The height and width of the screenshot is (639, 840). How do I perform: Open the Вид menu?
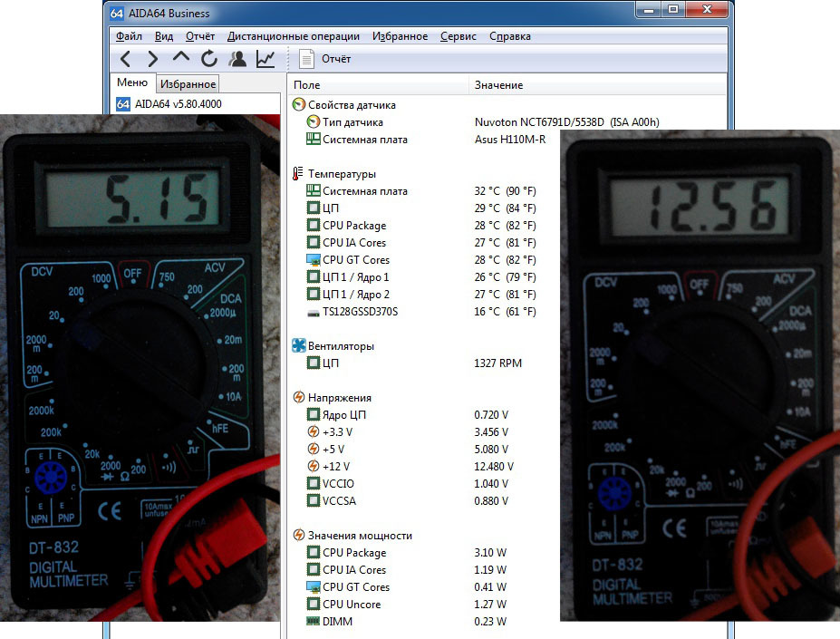(x=164, y=36)
